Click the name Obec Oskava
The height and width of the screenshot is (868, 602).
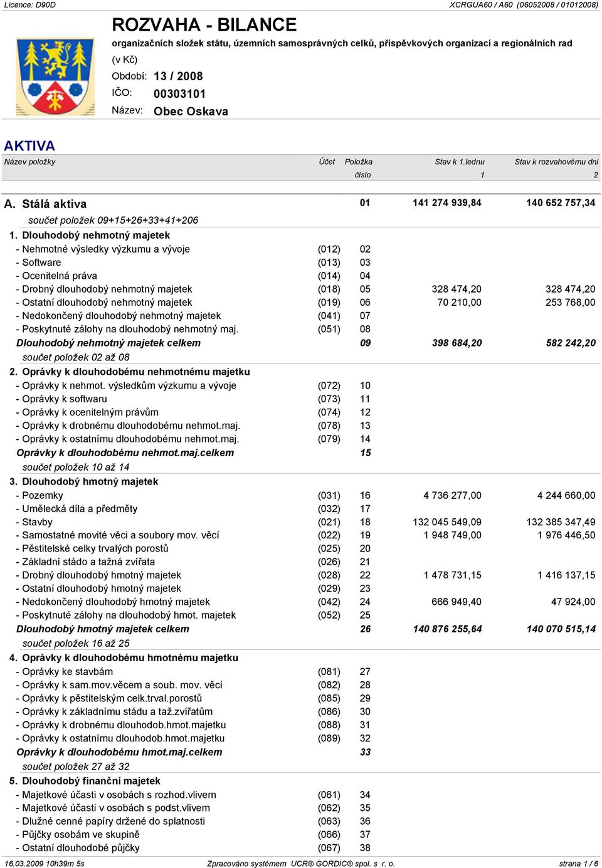click(x=191, y=112)
